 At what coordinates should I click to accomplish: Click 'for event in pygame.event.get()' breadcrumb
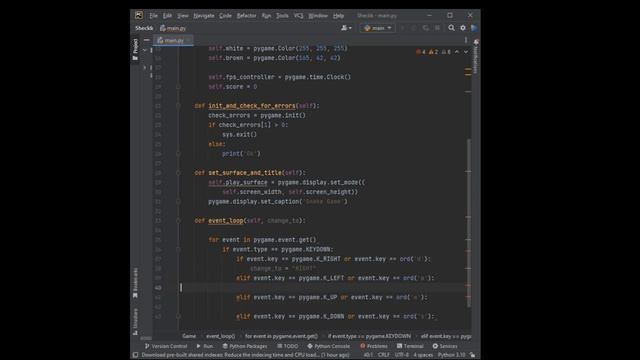click(281, 336)
